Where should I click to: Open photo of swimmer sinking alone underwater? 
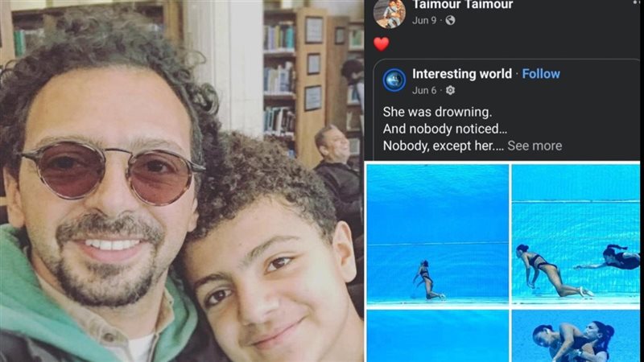(437, 234)
